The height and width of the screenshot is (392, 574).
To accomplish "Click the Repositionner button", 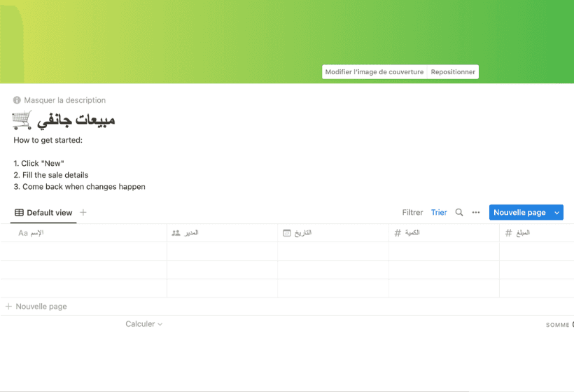I will click(x=453, y=72).
